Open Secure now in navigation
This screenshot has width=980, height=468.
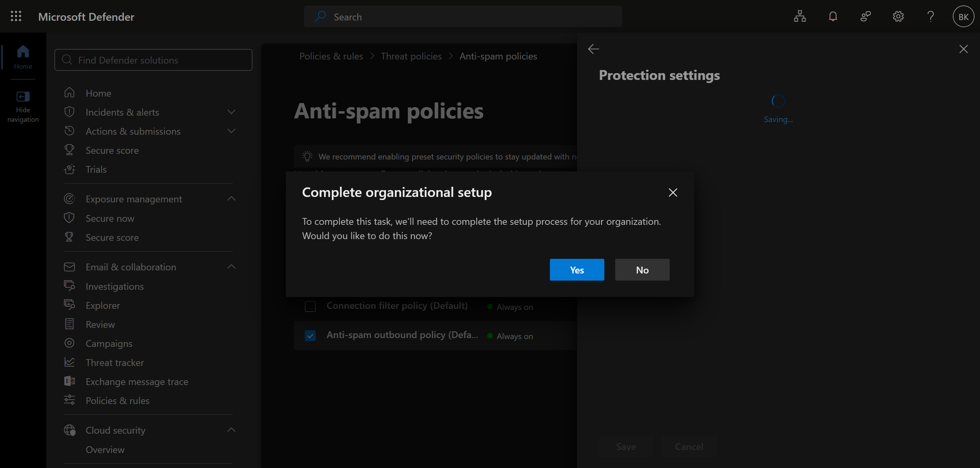coord(110,218)
